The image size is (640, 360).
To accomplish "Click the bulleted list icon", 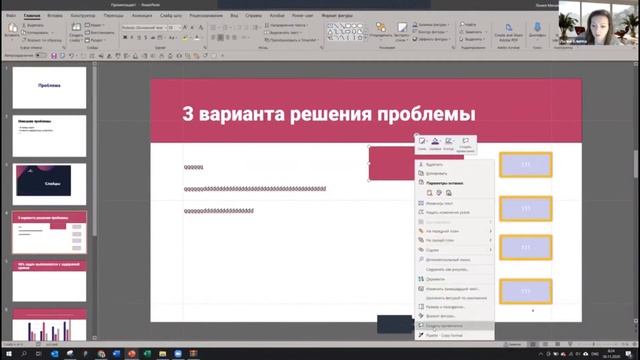I will coord(213,27).
